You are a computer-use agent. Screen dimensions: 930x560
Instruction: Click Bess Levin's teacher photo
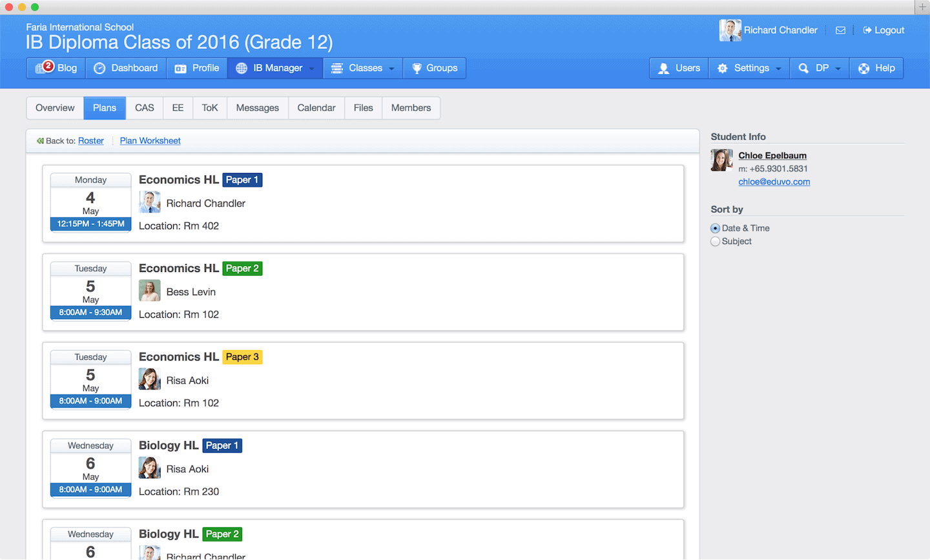150,291
